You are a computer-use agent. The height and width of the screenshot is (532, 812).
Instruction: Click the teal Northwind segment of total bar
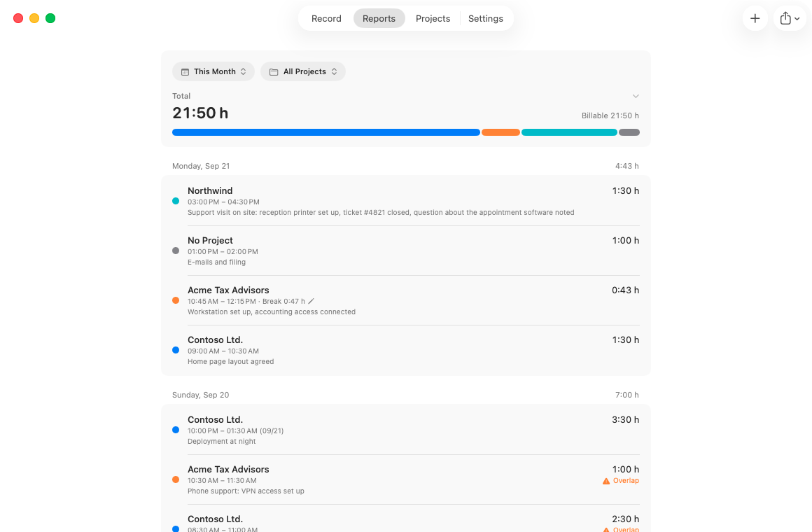tap(569, 132)
